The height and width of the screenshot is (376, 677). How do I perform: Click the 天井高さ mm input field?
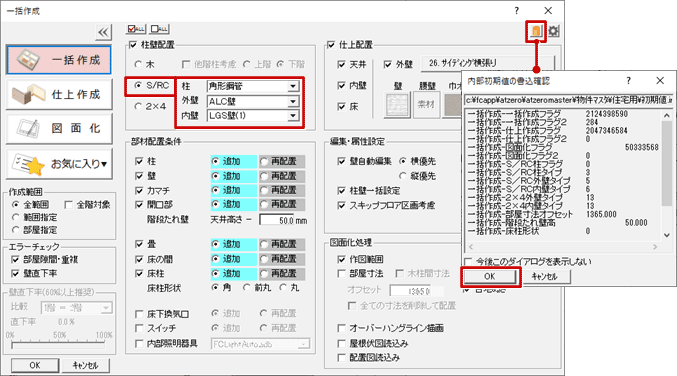[277, 220]
